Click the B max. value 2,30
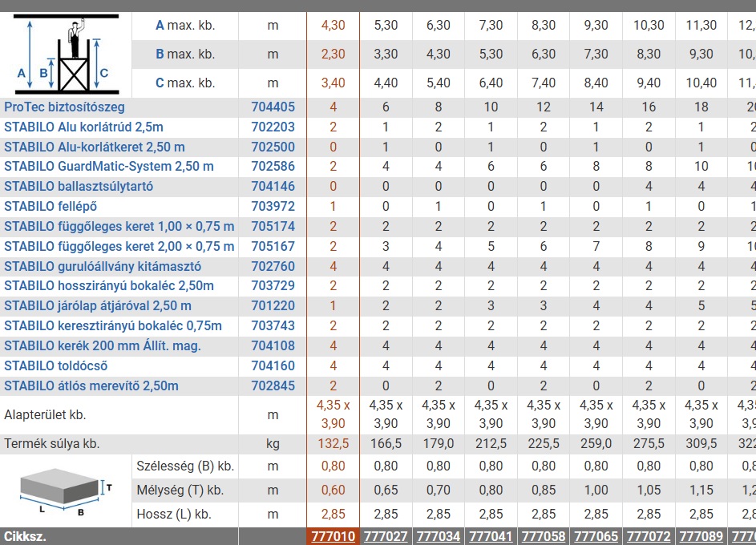 pos(334,54)
